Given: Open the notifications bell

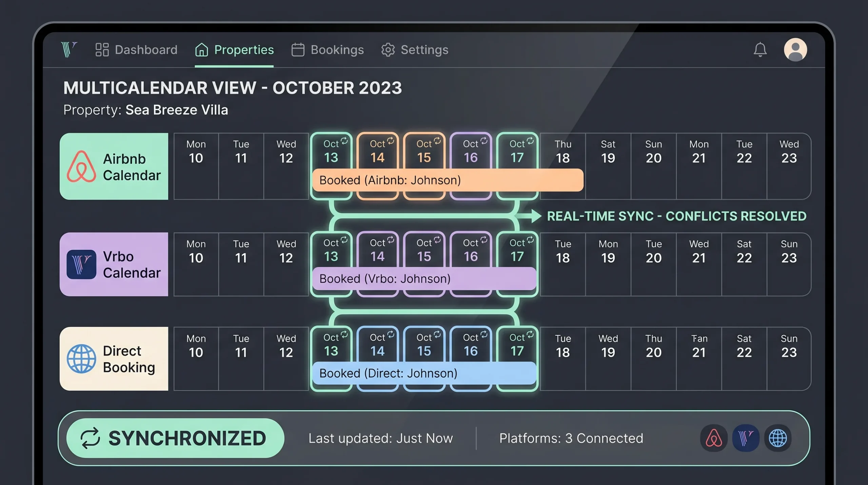Looking at the screenshot, I should coord(760,50).
